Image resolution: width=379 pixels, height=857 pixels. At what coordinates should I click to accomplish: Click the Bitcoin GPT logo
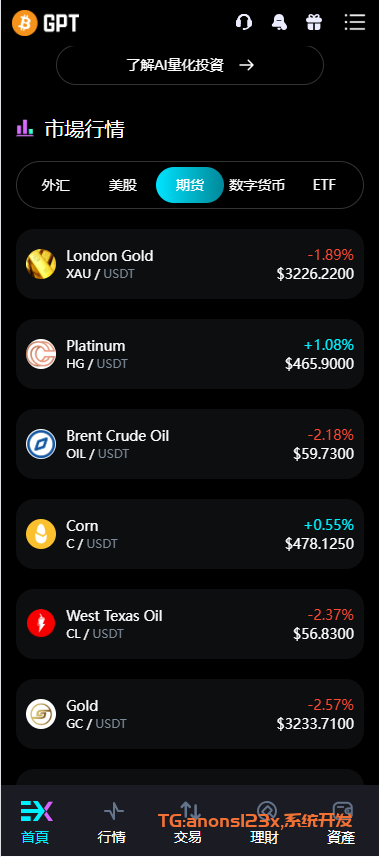(45, 24)
